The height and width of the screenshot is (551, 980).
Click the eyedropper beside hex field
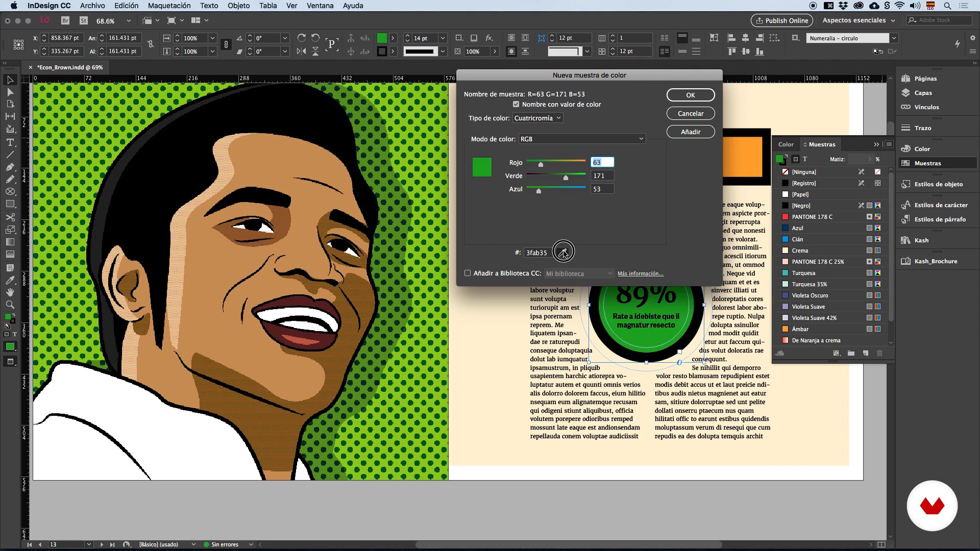[x=562, y=253]
